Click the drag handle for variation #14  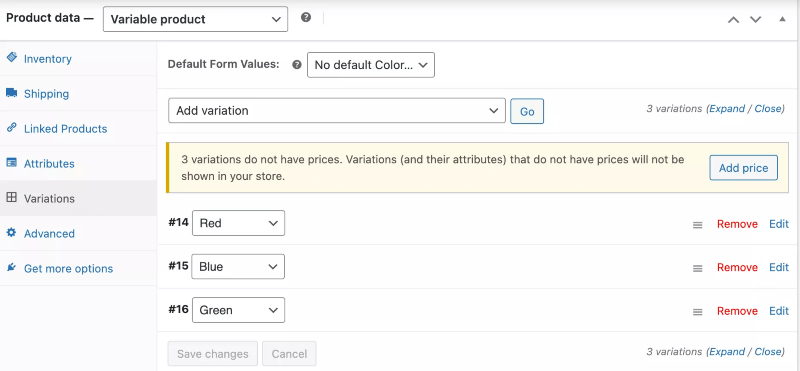pyautogui.click(x=697, y=225)
